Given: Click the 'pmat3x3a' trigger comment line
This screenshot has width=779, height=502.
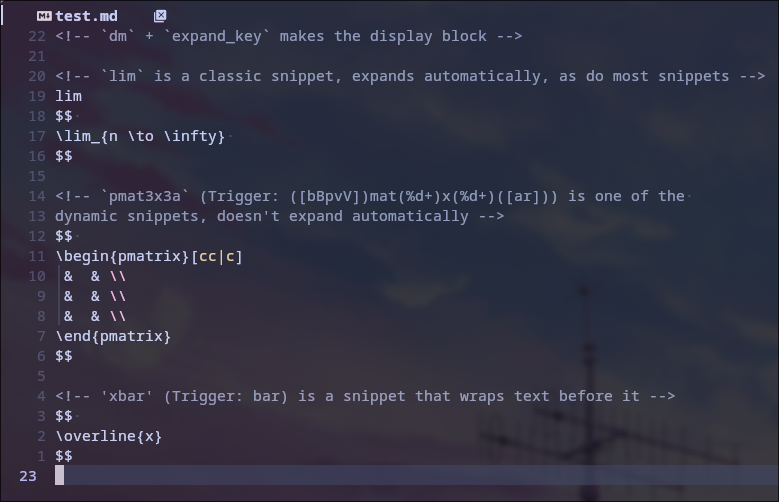Looking at the screenshot, I should coord(370,196).
